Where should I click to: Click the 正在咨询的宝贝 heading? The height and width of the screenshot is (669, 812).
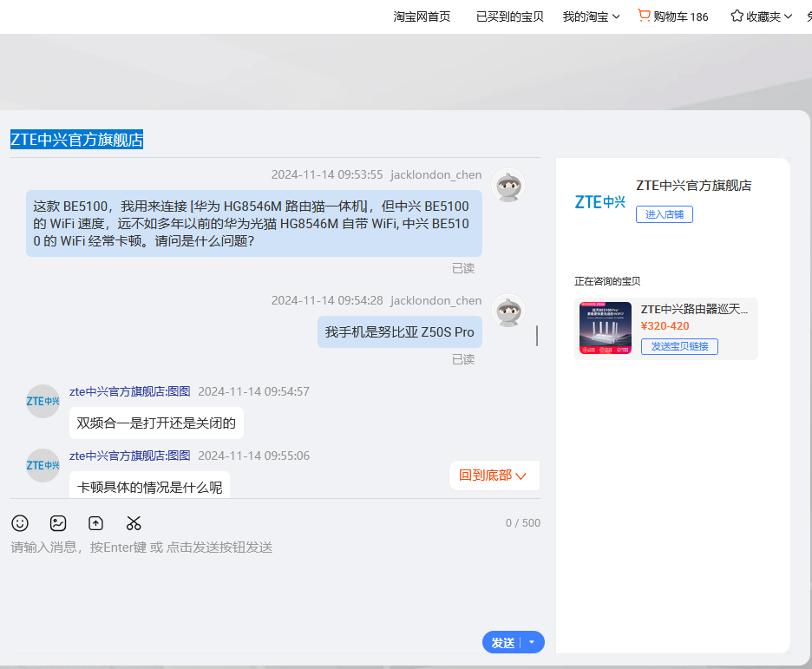(607, 281)
